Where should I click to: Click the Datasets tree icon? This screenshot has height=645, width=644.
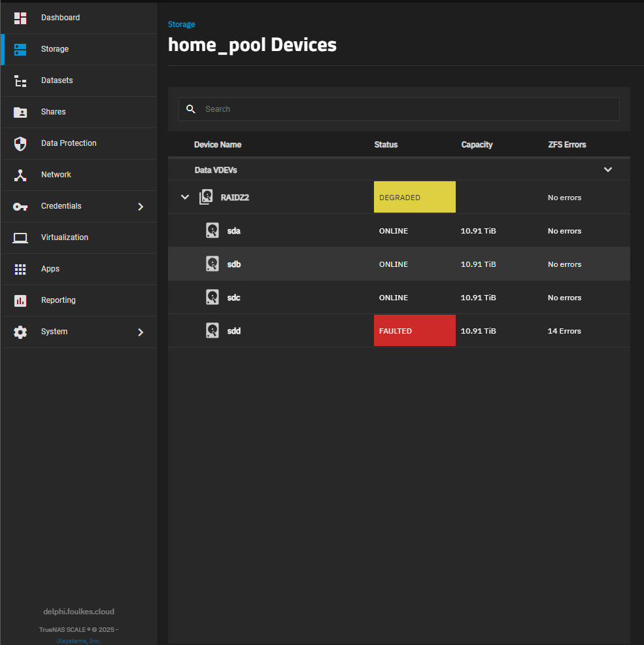[20, 81]
